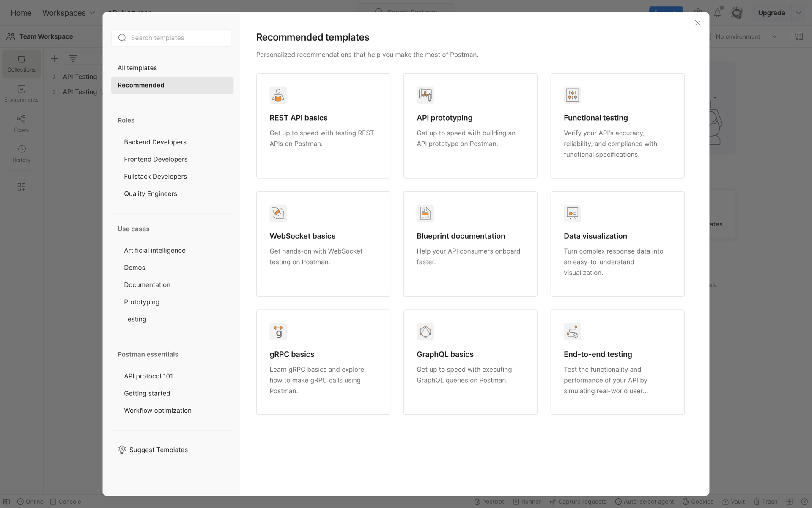812x508 pixels.
Task: Click the Upgrade button
Action: (771, 13)
